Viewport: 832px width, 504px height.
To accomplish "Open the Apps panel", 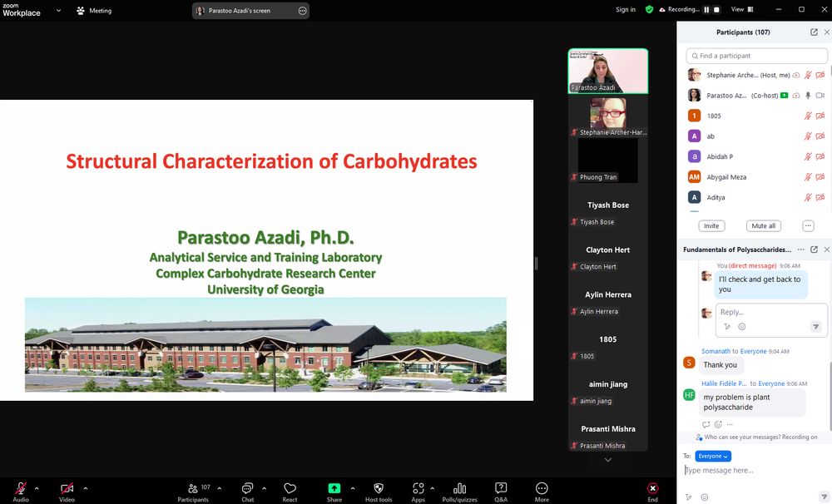I will pyautogui.click(x=418, y=489).
